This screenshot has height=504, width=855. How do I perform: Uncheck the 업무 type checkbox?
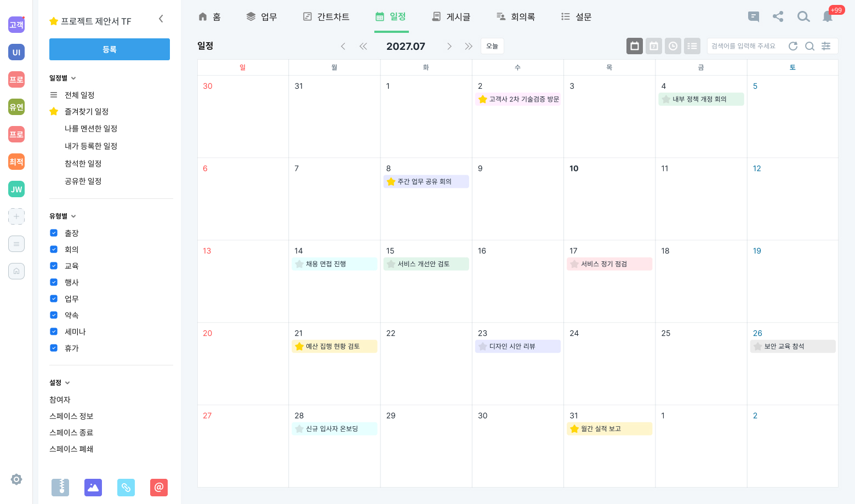tap(54, 299)
